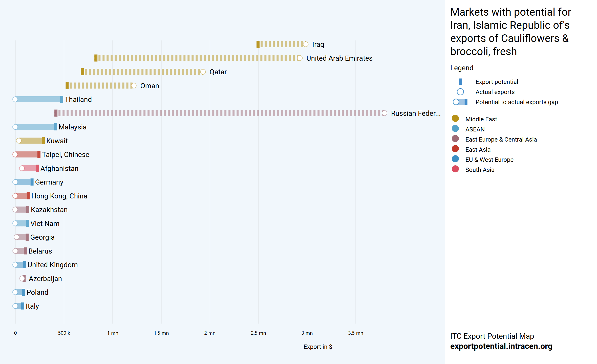The height and width of the screenshot is (364, 597).
Task: Click the EU & West Europe legend entry
Action: [x=489, y=160]
